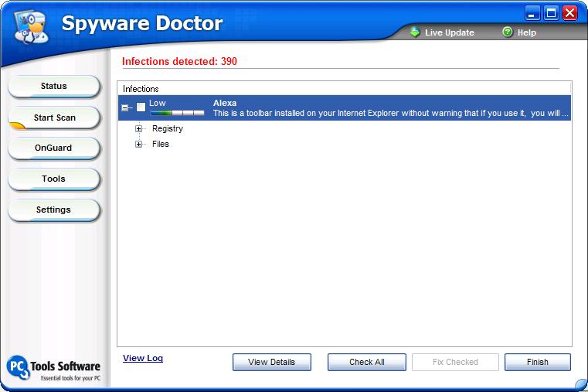The height and width of the screenshot is (392, 588).
Task: Click the Fix Checked button
Action: (455, 362)
